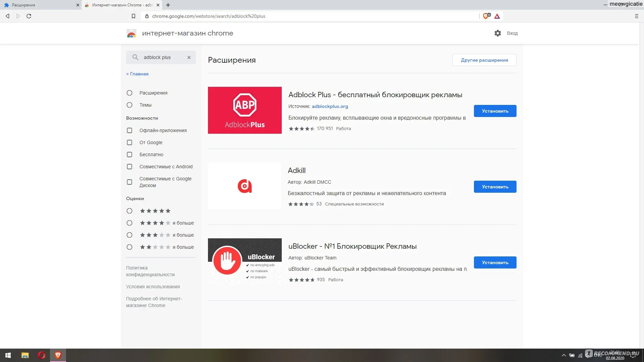Viewport: 644px width, 362px height.
Task: Click the bookmark icon by the address bar
Action: 133,16
